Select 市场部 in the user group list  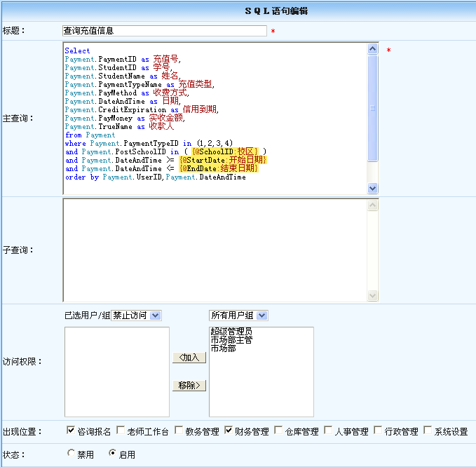[x=223, y=348]
